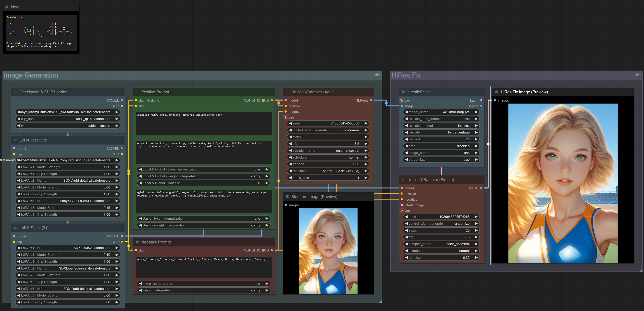Click images input port on Standard Image (Preview)

coord(286,205)
